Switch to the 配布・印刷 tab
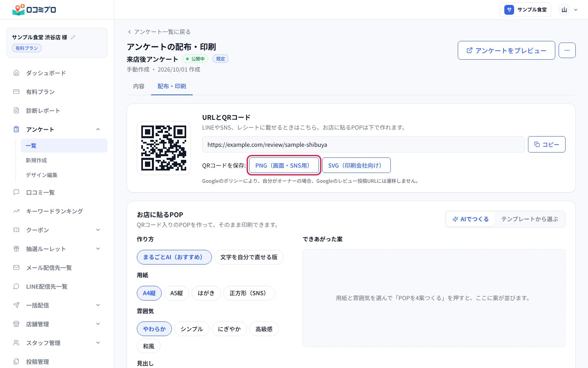The width and height of the screenshot is (588, 368). 172,86
